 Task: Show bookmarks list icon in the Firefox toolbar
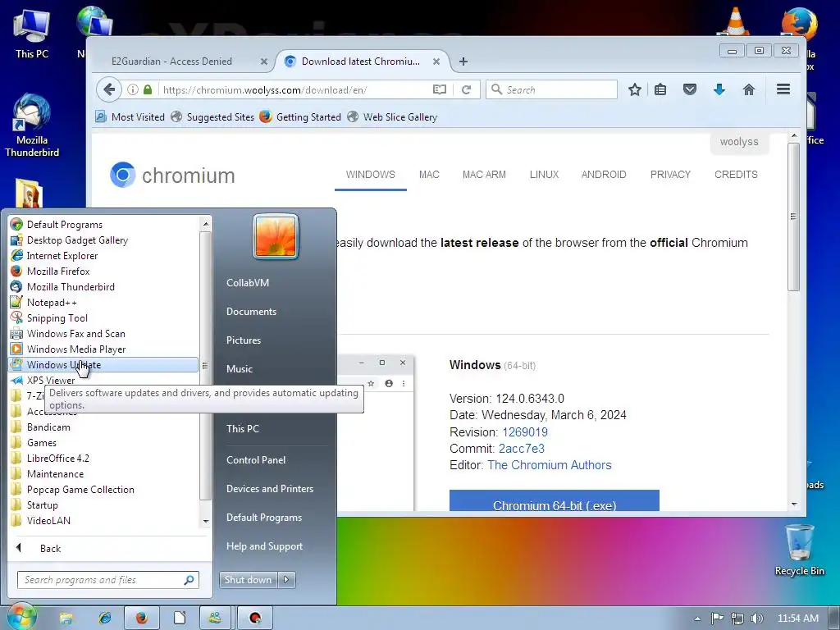click(x=660, y=89)
